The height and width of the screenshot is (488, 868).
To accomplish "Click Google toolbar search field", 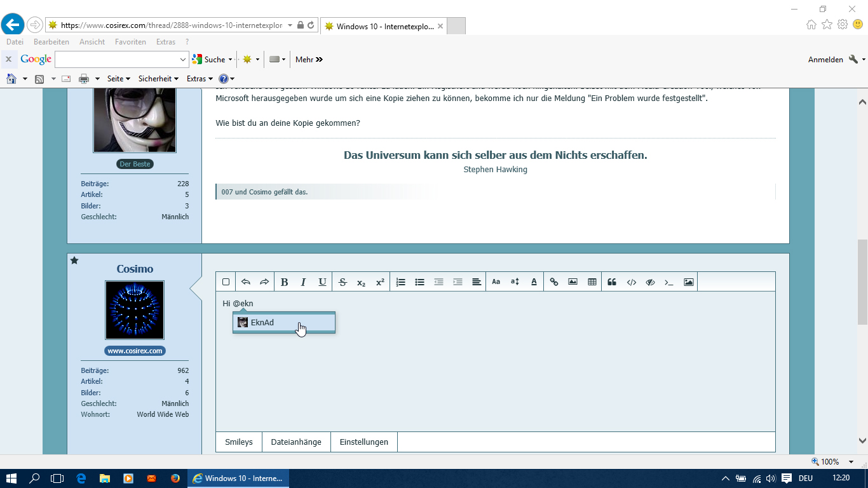I will tap(122, 59).
